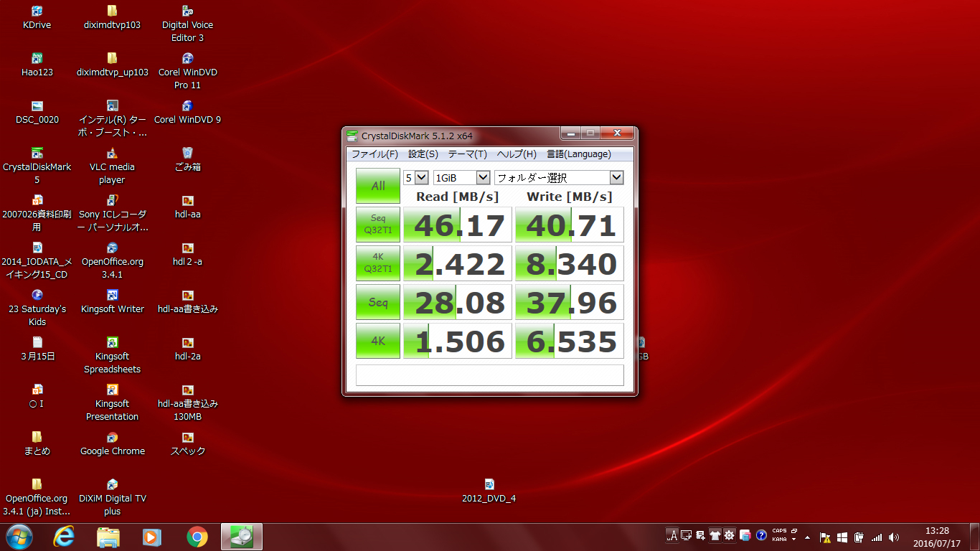Select the hdl-aa image file icon
The image size is (980, 551).
187,207
